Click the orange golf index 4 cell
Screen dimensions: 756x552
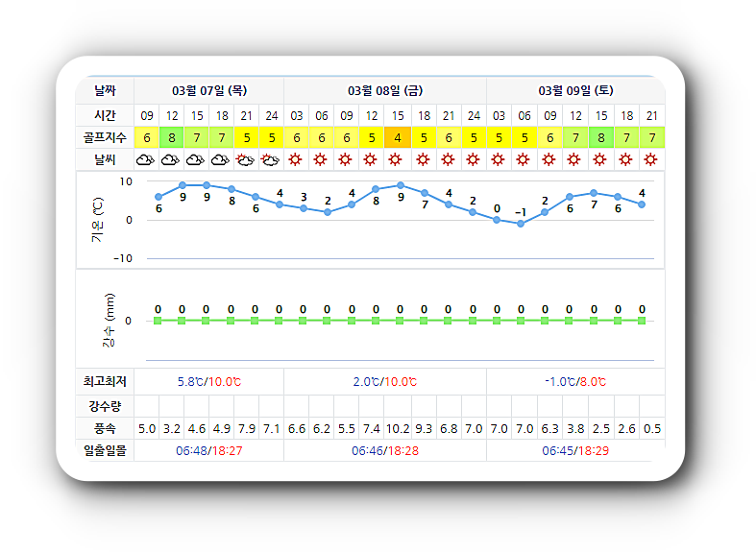[x=398, y=137]
